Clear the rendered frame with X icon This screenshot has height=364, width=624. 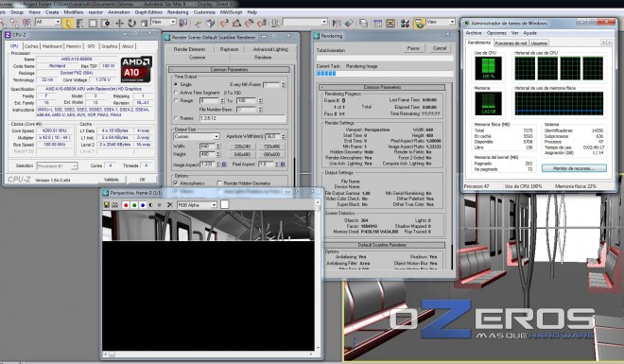(169, 205)
